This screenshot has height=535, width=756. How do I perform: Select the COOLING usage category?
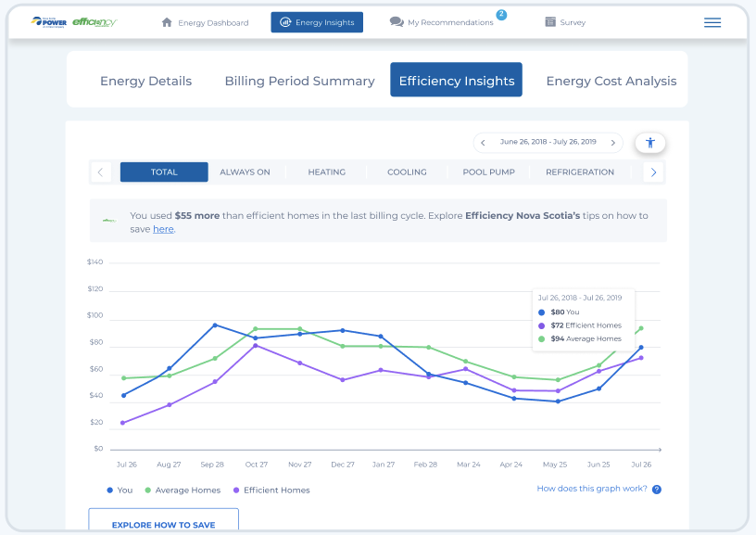[408, 172]
